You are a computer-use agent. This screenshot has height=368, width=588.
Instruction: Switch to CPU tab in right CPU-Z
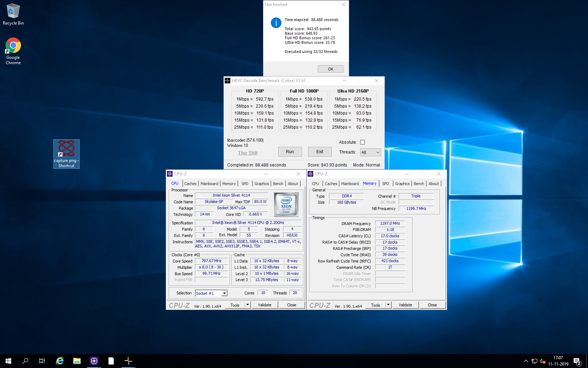(315, 184)
